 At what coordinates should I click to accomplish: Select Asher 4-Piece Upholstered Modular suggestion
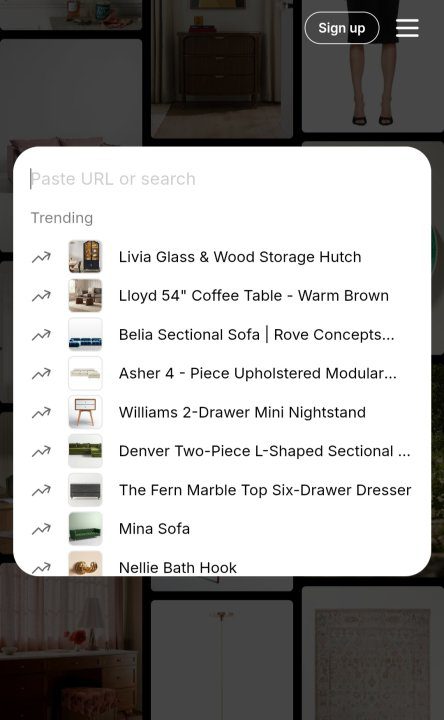[x=257, y=373]
